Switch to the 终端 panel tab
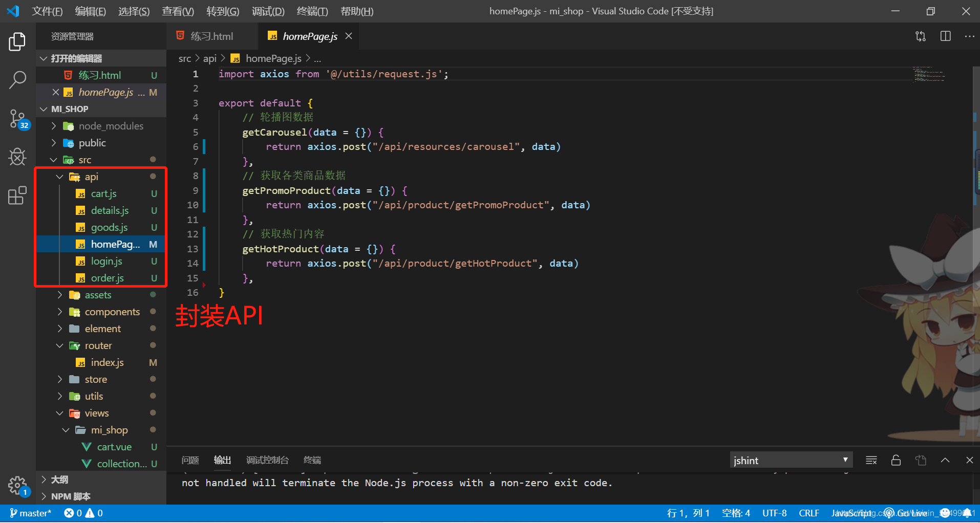The width and height of the screenshot is (980, 523). 312,460
